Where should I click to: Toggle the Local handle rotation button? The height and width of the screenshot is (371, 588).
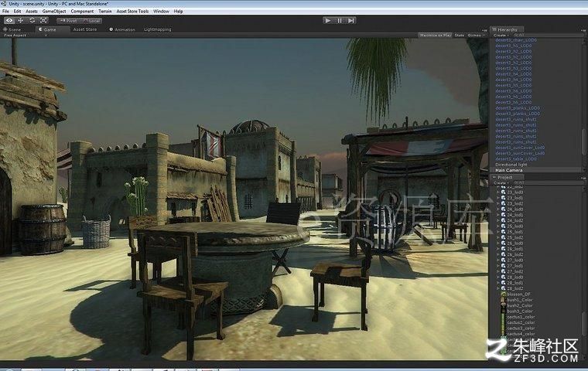pyautogui.click(x=91, y=21)
